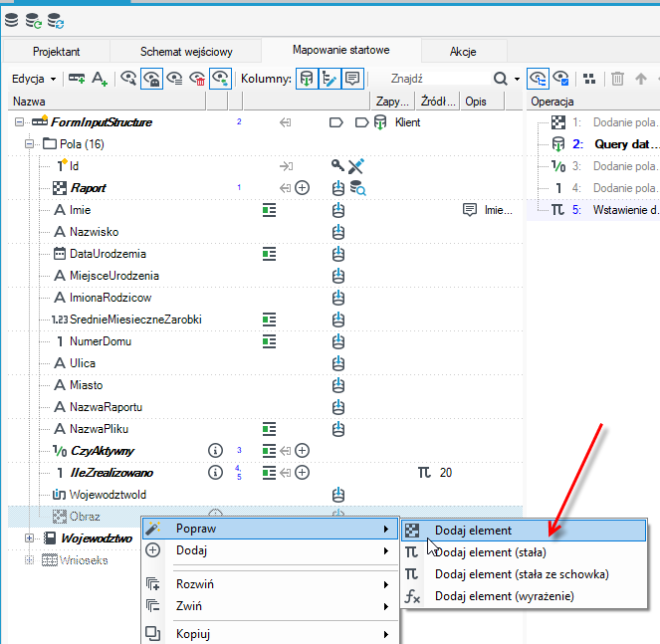
Task: Choose Dodaj element (wyrażenie)
Action: click(524, 596)
